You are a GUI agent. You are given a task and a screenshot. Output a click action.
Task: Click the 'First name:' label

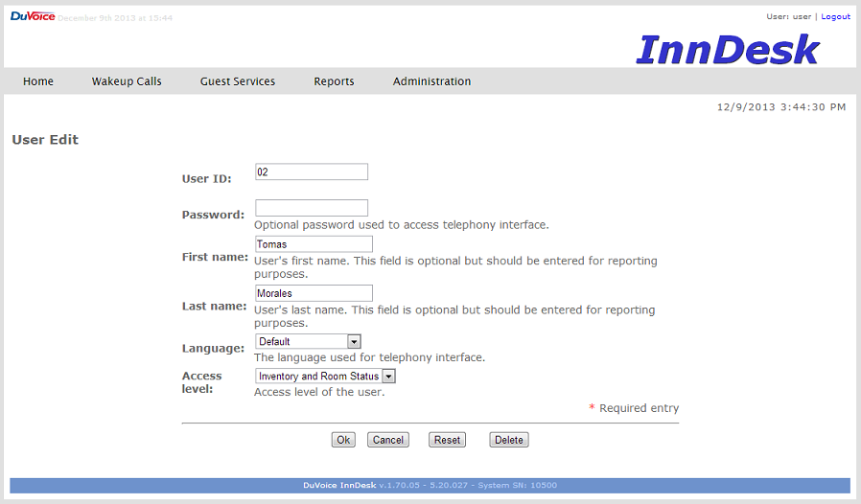215,257
